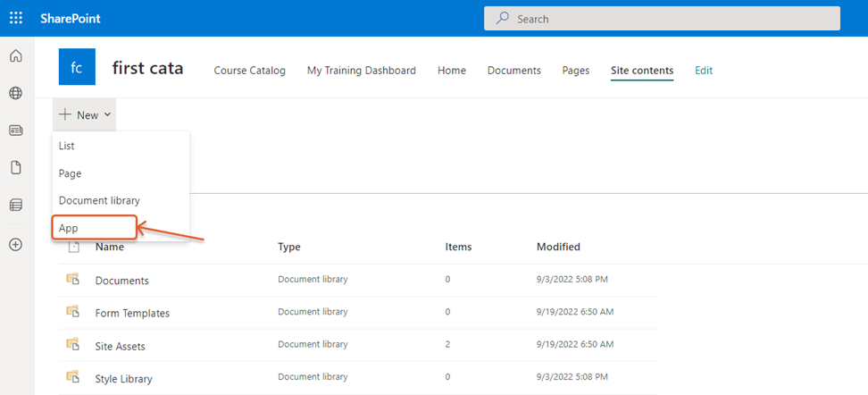Expand the New dropdown button
This screenshot has height=395, width=868.
coord(85,115)
